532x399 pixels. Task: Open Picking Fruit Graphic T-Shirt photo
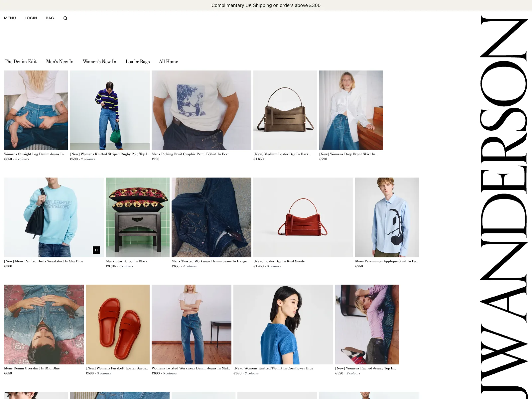coord(201,110)
